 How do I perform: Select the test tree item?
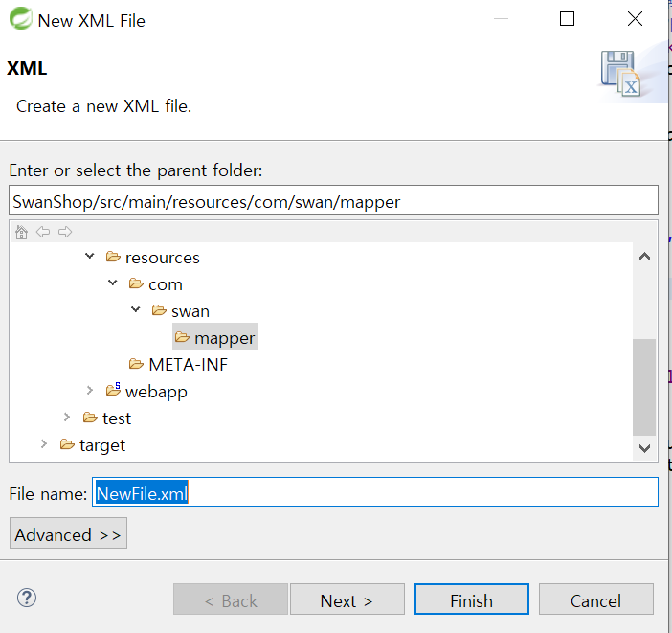117,418
